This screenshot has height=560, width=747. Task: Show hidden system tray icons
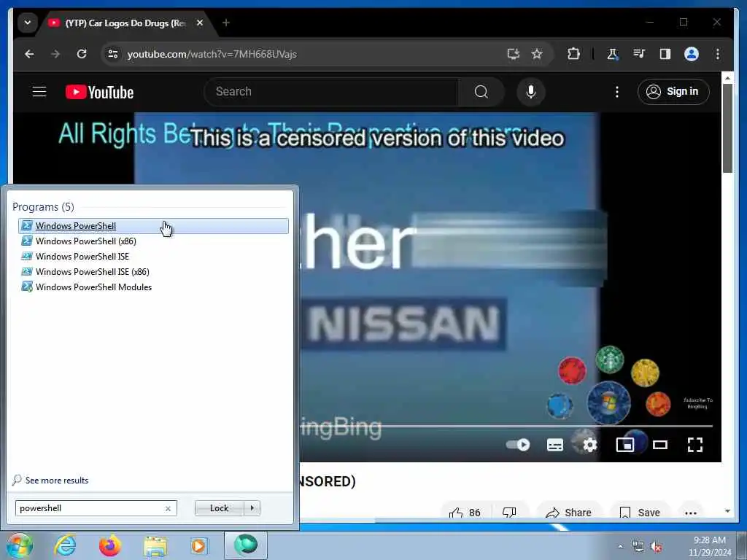pos(620,547)
